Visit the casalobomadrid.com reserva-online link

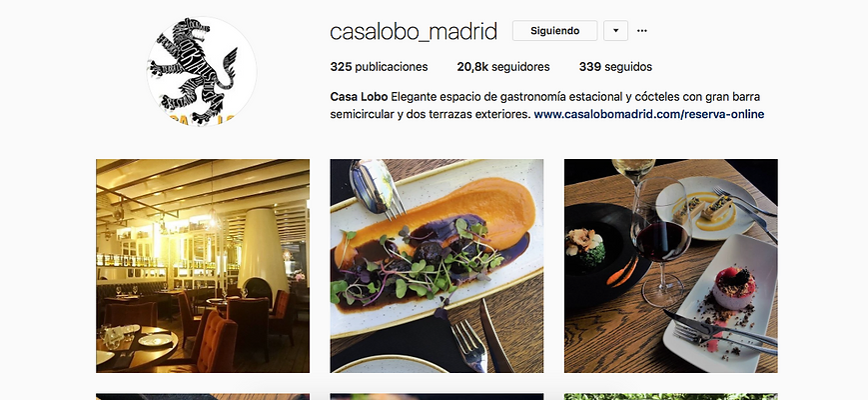[649, 115]
